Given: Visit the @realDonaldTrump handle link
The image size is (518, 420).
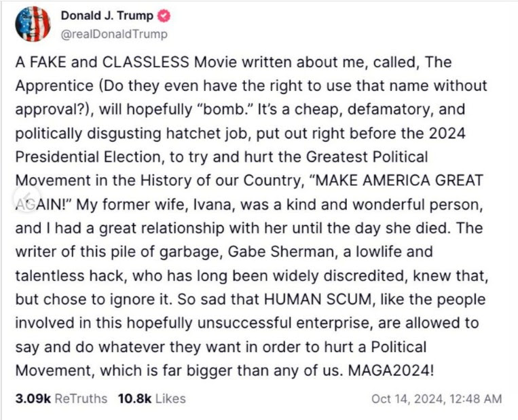Looking at the screenshot, I should click(114, 34).
